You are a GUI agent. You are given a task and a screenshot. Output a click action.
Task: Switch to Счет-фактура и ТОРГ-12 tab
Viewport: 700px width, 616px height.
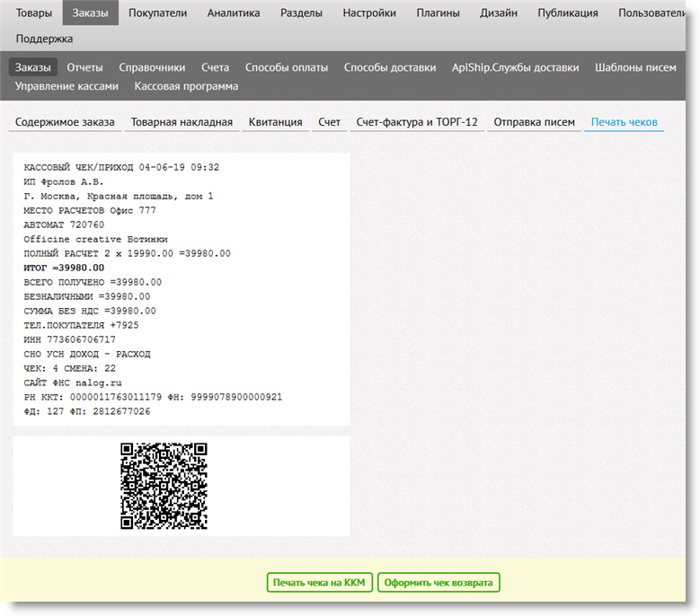[417, 122]
